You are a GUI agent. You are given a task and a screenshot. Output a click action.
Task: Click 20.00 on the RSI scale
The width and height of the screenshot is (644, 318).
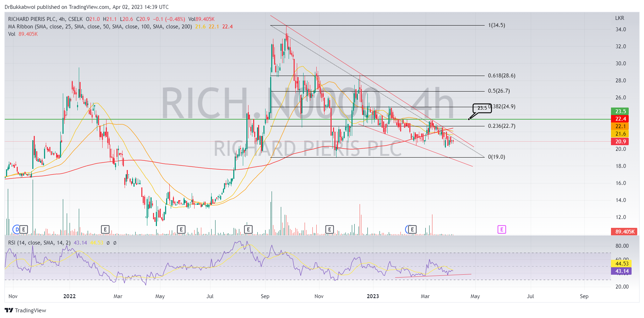622,287
